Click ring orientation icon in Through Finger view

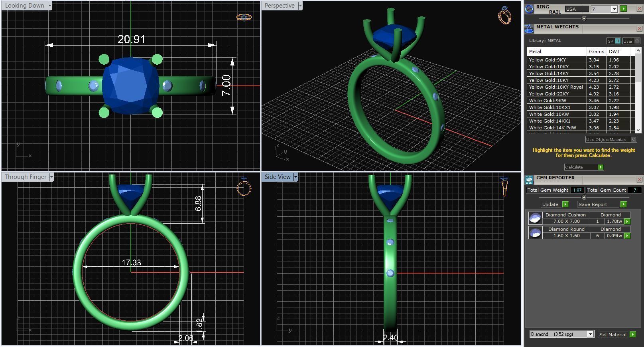point(244,186)
